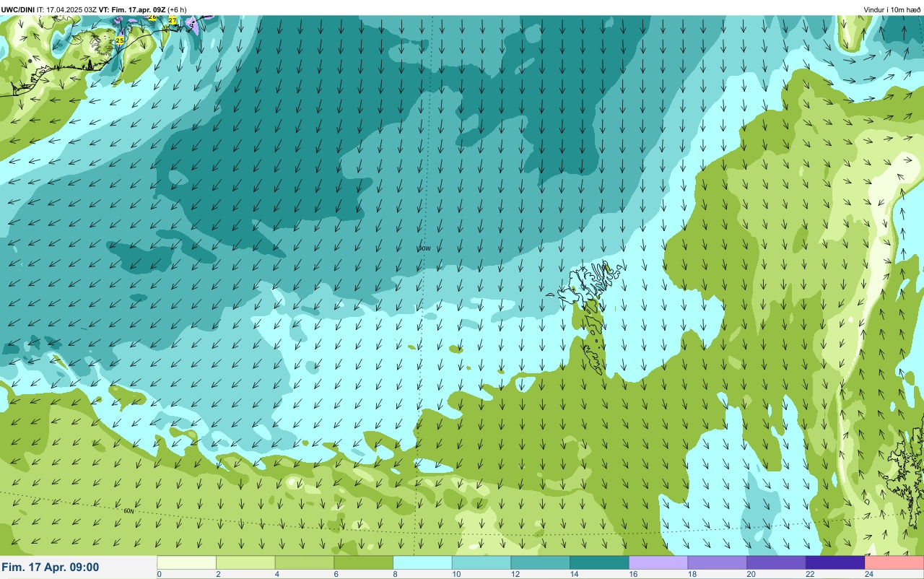Choose the 14–16 dark teal legend swatch
The width and height of the screenshot is (924, 579).
[599, 562]
